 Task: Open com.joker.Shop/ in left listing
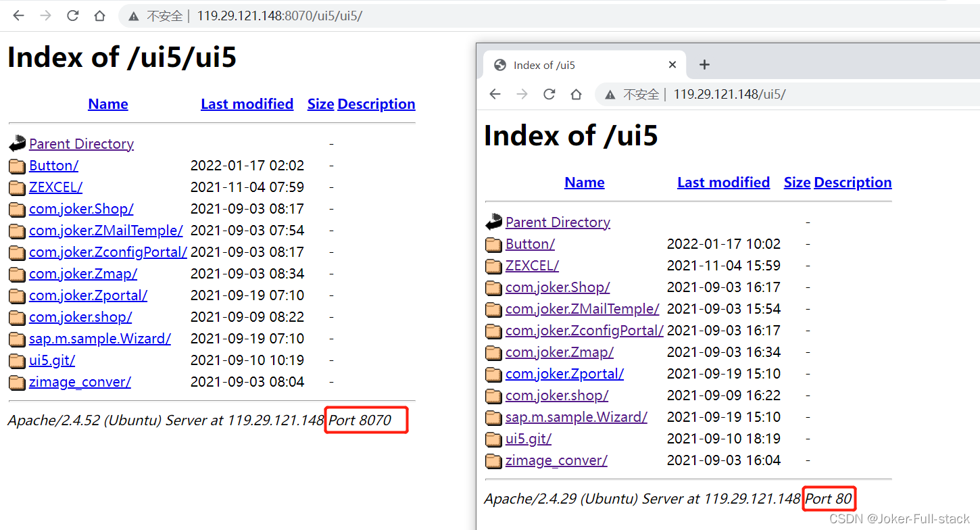coord(81,209)
